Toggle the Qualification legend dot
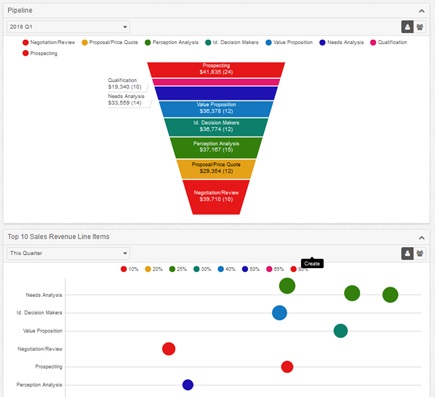 click(x=373, y=42)
